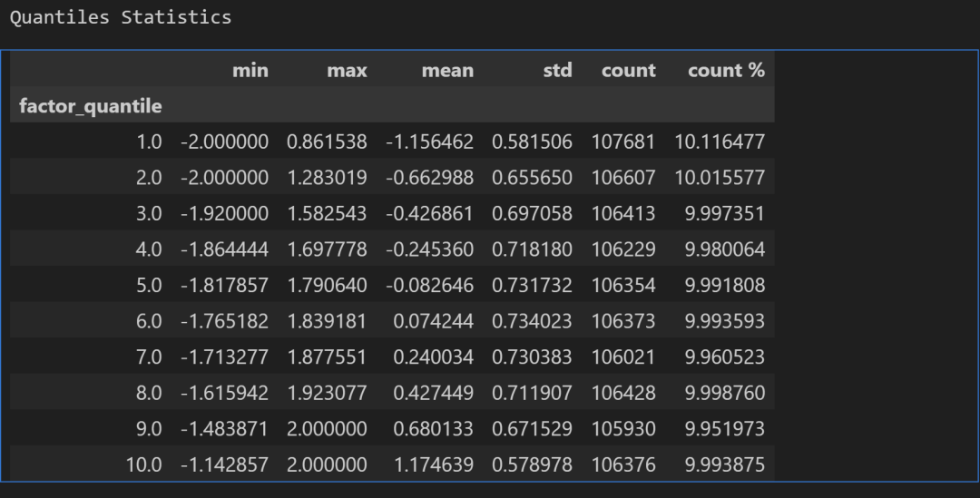Click mean value 0.240034

[433, 356]
